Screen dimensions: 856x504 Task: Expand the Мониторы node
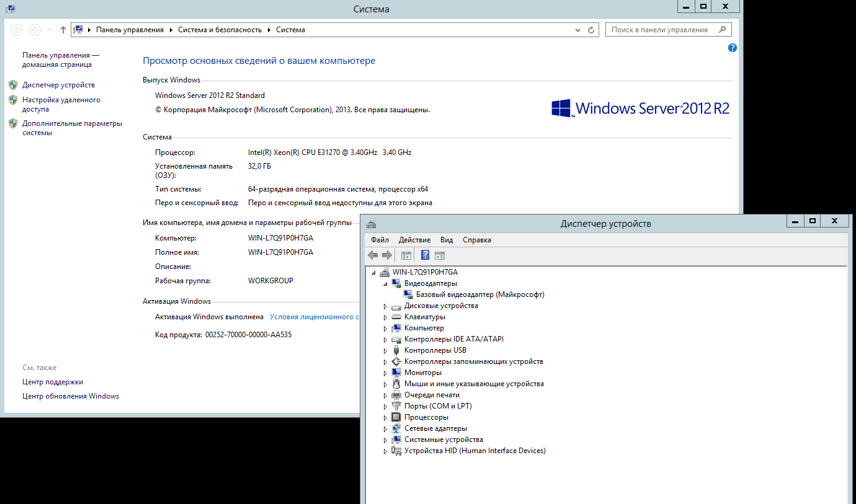coord(385,373)
